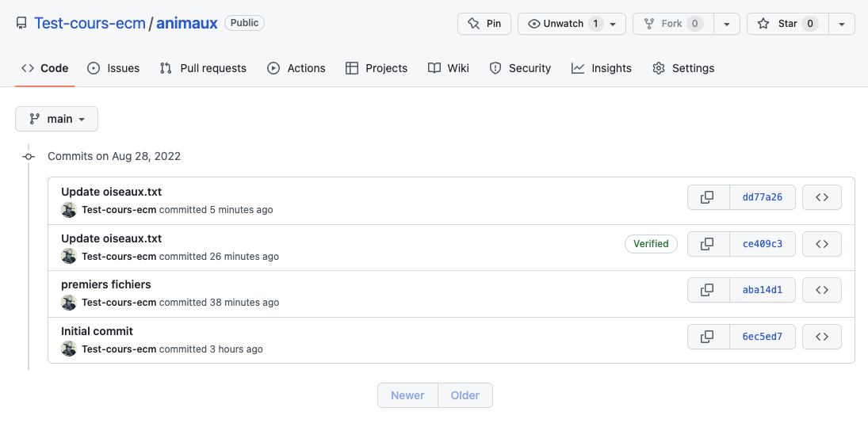Image resolution: width=868 pixels, height=427 pixels.
Task: Copy full SHA for commit 6ec5ed7
Action: pos(707,337)
